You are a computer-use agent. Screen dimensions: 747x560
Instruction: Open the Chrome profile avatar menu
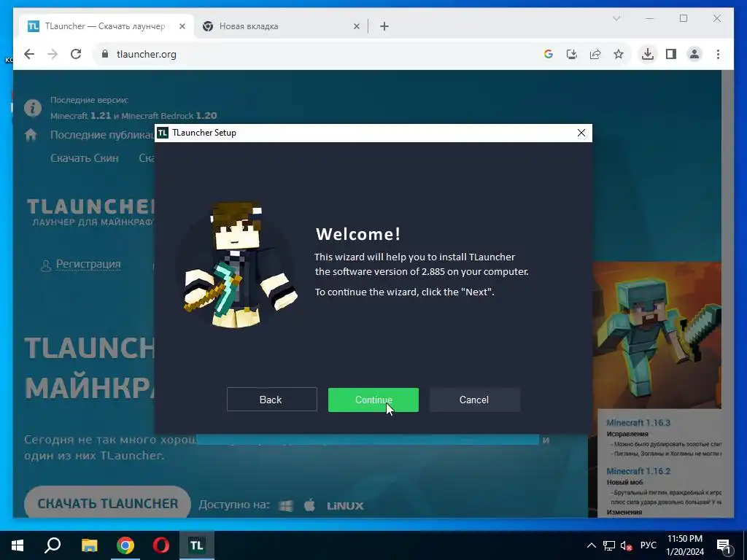(x=694, y=54)
